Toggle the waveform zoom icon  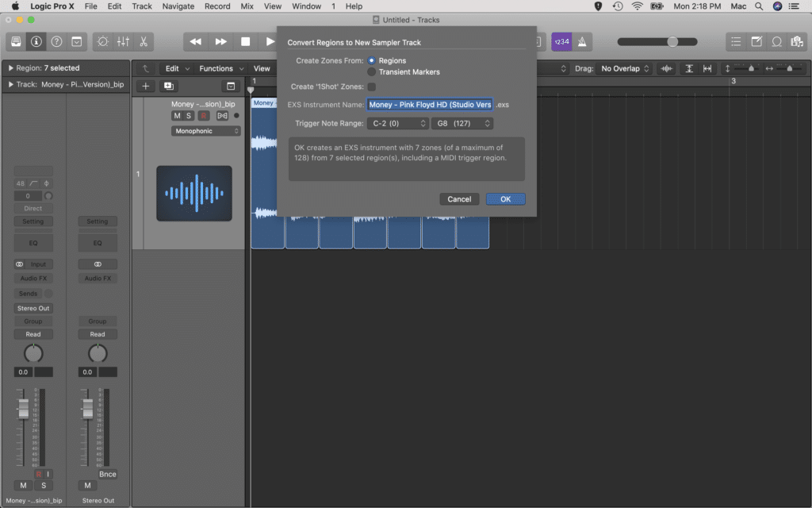point(666,68)
